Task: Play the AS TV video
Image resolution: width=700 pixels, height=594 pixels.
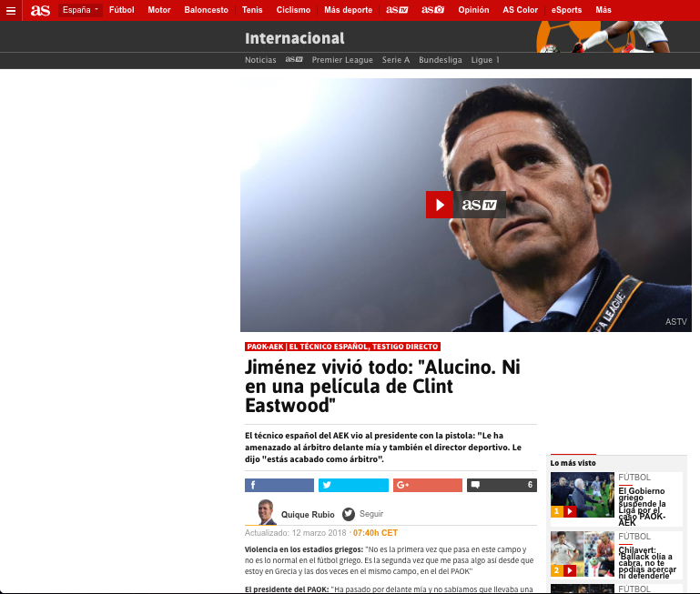Action: click(466, 205)
